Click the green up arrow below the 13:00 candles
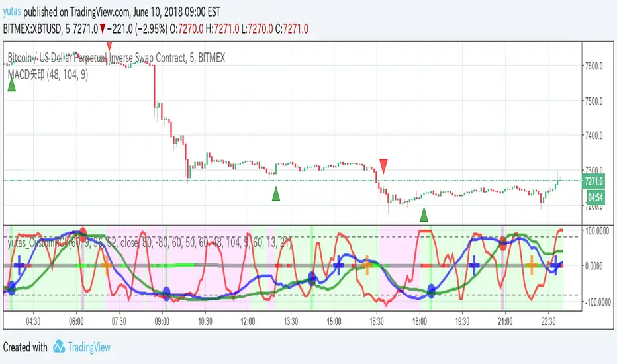Screen dimensions: 617x364 pyautogui.click(x=276, y=194)
